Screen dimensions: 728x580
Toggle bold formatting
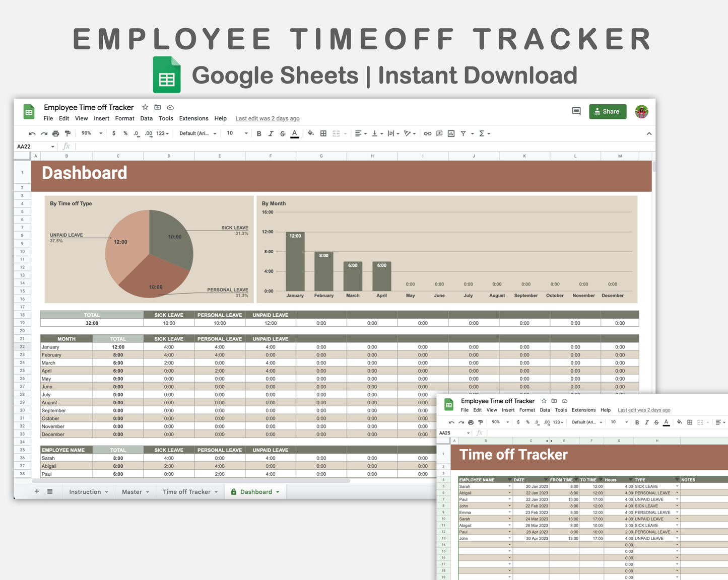tap(259, 133)
